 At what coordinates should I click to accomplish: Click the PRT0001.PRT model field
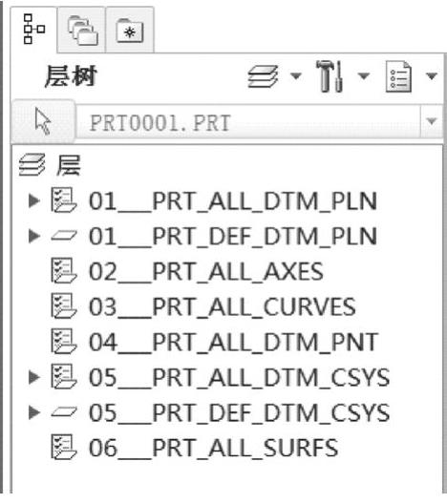[x=248, y=123]
